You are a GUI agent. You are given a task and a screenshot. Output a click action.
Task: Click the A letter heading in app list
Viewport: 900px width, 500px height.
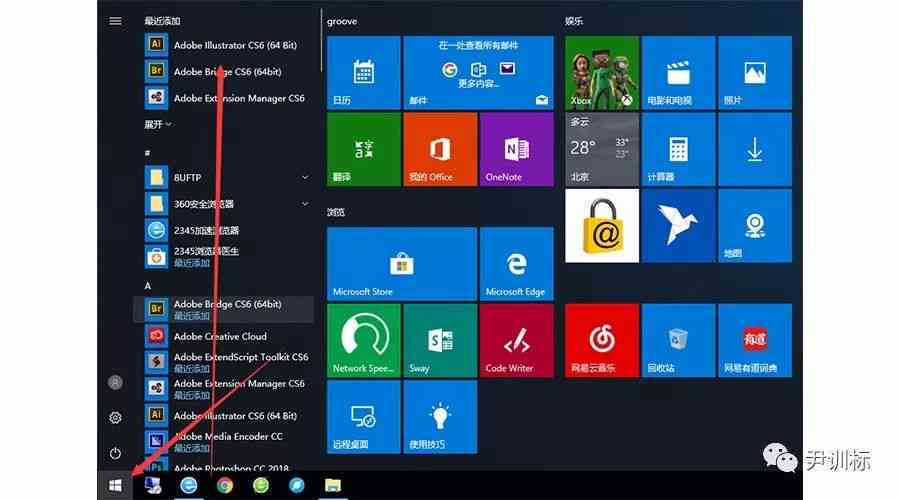pos(148,285)
